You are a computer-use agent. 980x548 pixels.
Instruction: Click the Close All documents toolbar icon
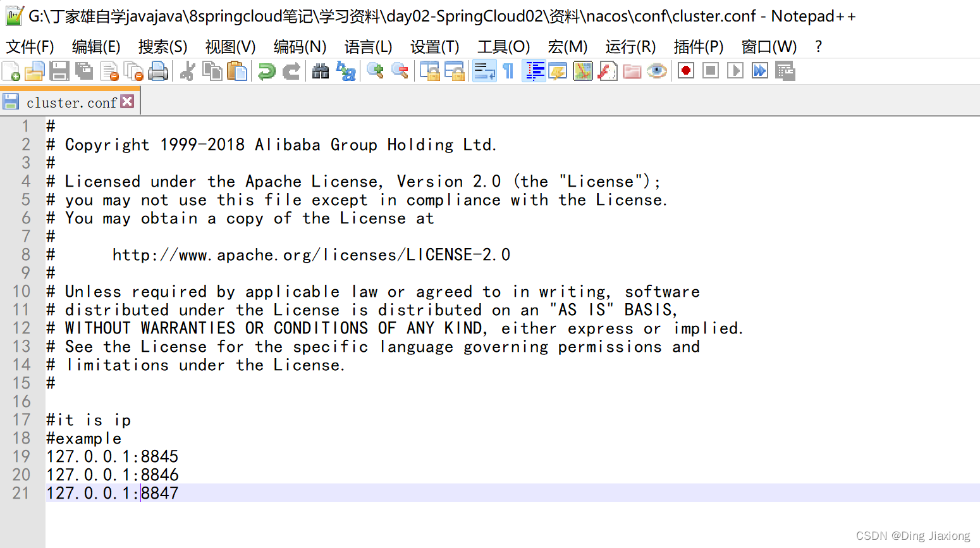pos(133,71)
